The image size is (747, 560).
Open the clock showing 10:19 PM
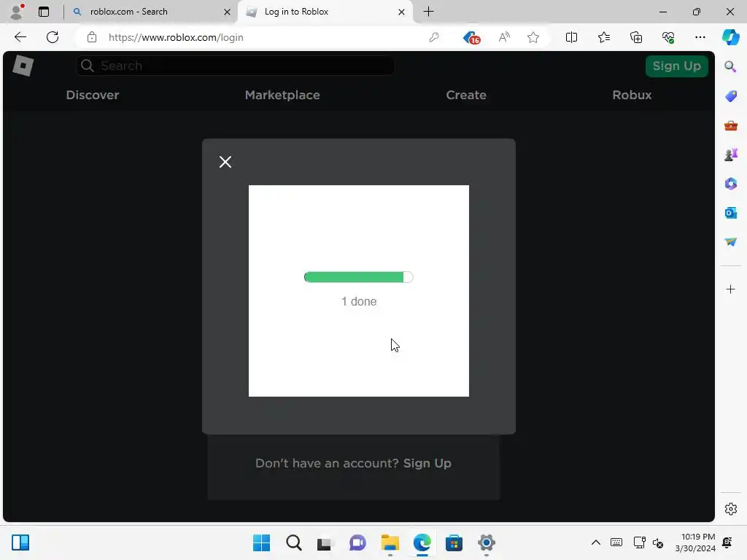point(695,542)
